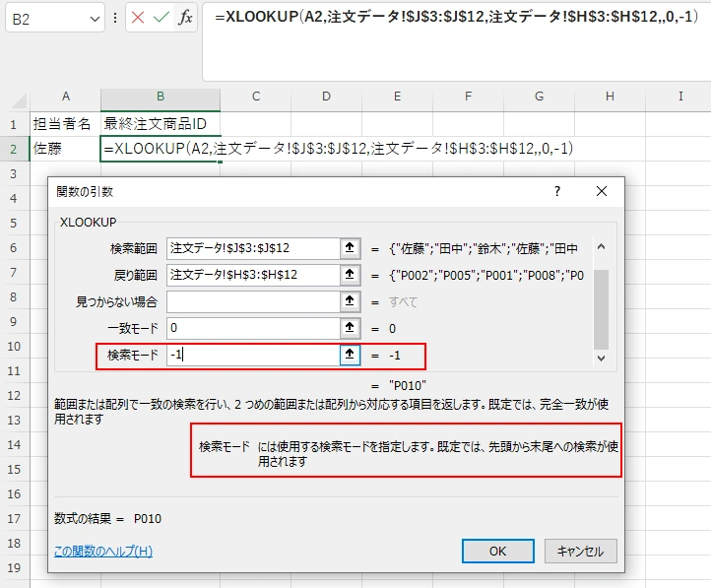
Task: Select column E header
Action: [397, 97]
